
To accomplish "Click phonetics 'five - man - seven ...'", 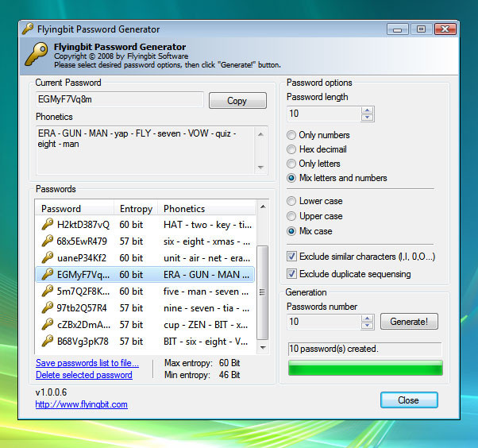I will [x=206, y=292].
